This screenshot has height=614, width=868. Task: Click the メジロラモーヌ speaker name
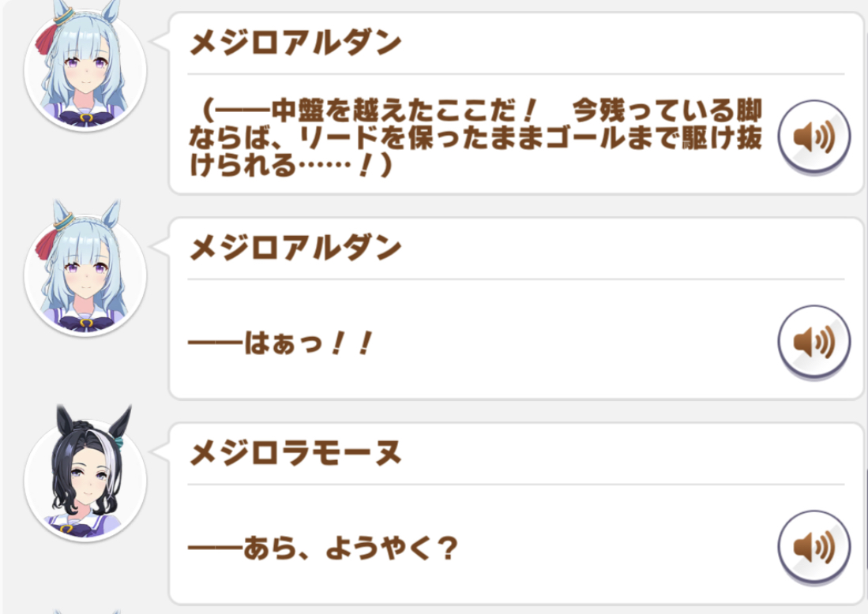click(x=295, y=453)
